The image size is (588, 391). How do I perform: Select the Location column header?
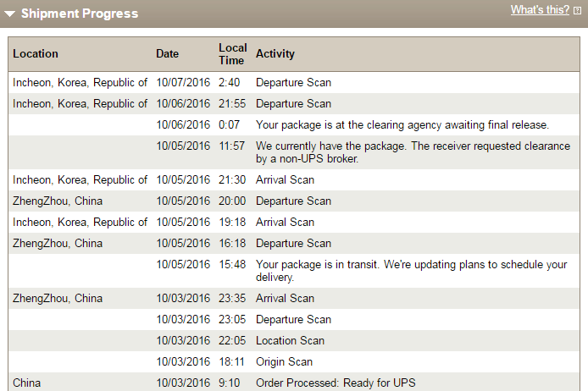pyautogui.click(x=36, y=53)
